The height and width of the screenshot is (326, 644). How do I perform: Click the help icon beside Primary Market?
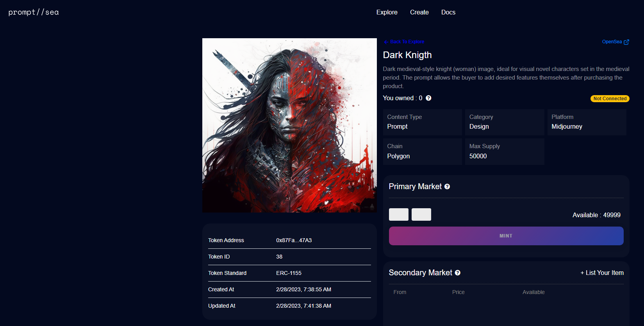pos(447,187)
